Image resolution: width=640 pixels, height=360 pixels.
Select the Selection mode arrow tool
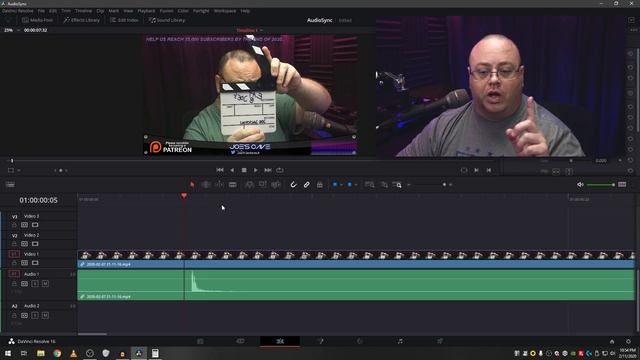[192, 185]
